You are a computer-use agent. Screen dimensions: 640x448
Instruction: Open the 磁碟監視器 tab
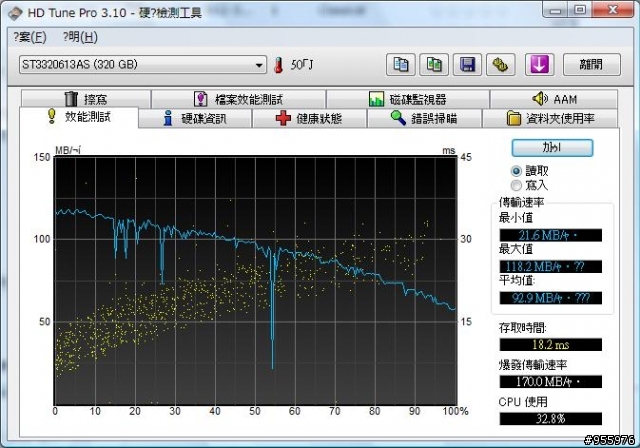[x=406, y=100]
